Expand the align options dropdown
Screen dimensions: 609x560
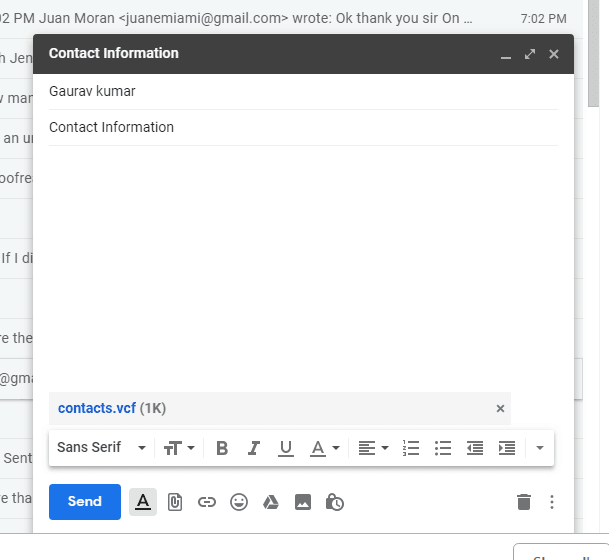point(373,448)
